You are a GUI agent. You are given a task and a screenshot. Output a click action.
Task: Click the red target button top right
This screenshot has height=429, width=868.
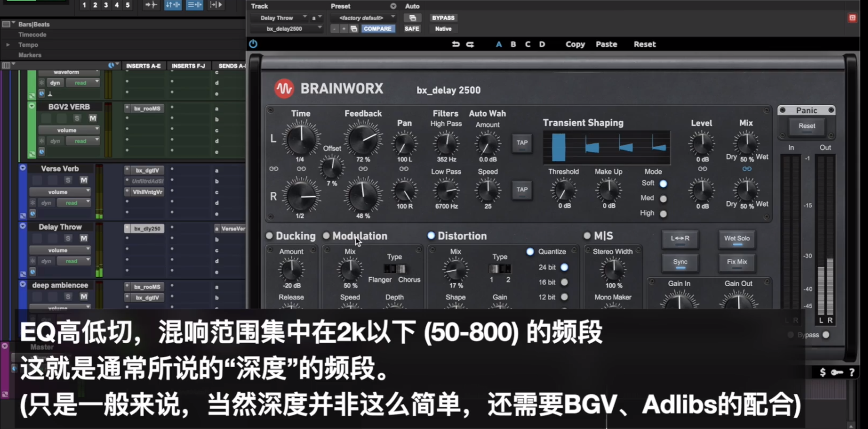pyautogui.click(x=852, y=18)
